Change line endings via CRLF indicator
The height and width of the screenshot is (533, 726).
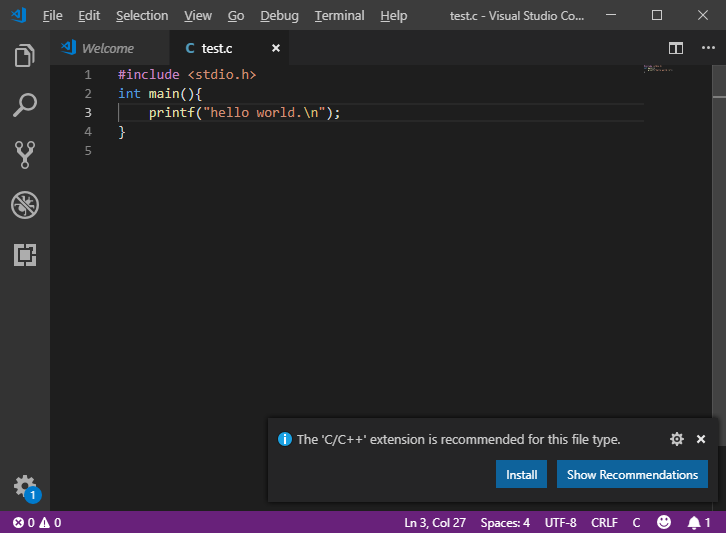(x=604, y=523)
